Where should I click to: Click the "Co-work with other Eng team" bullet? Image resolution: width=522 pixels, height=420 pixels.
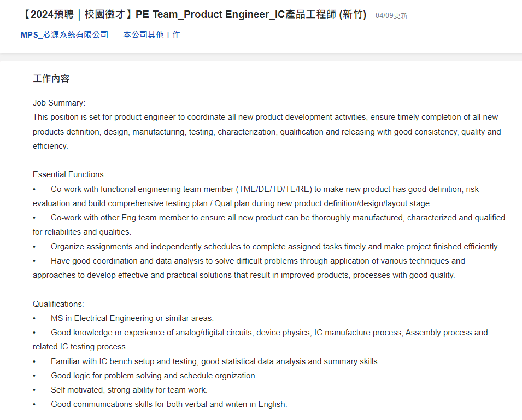278,218
